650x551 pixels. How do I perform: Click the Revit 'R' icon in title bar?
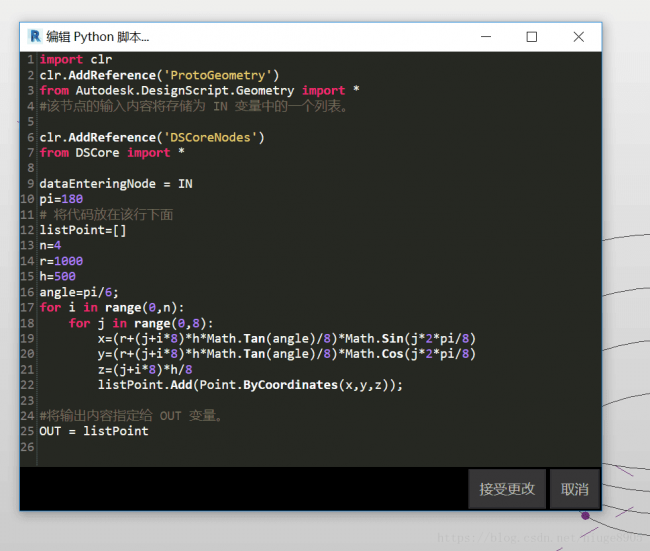(35, 37)
